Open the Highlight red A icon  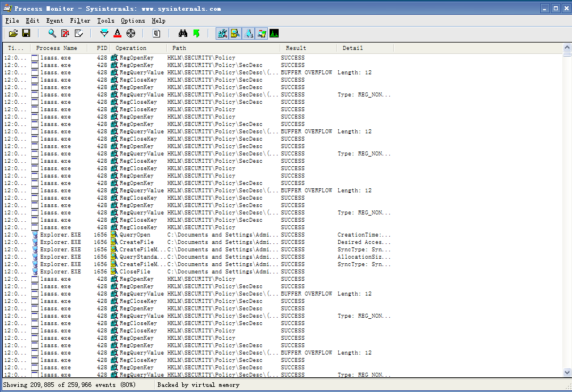117,33
